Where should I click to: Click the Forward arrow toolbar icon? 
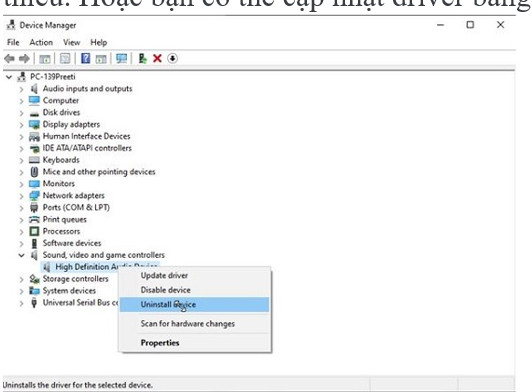point(24,59)
